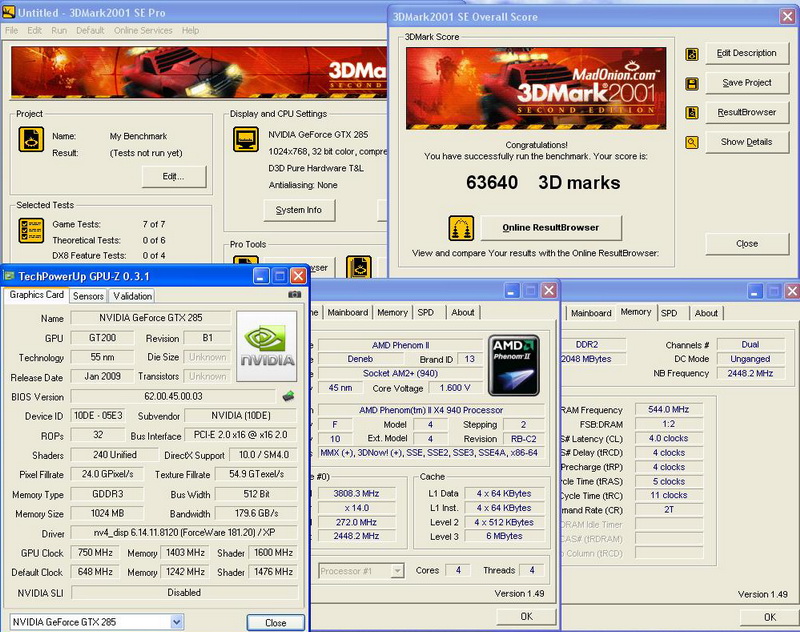Click the GPU Clock 750 MHz field
Viewport: 800px width, 632px height.
tap(95, 553)
